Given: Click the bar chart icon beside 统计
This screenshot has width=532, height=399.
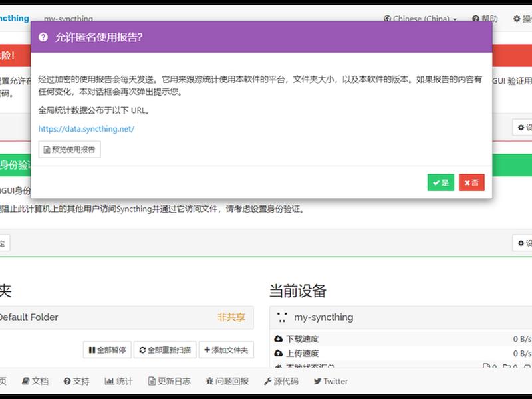Looking at the screenshot, I should (109, 381).
